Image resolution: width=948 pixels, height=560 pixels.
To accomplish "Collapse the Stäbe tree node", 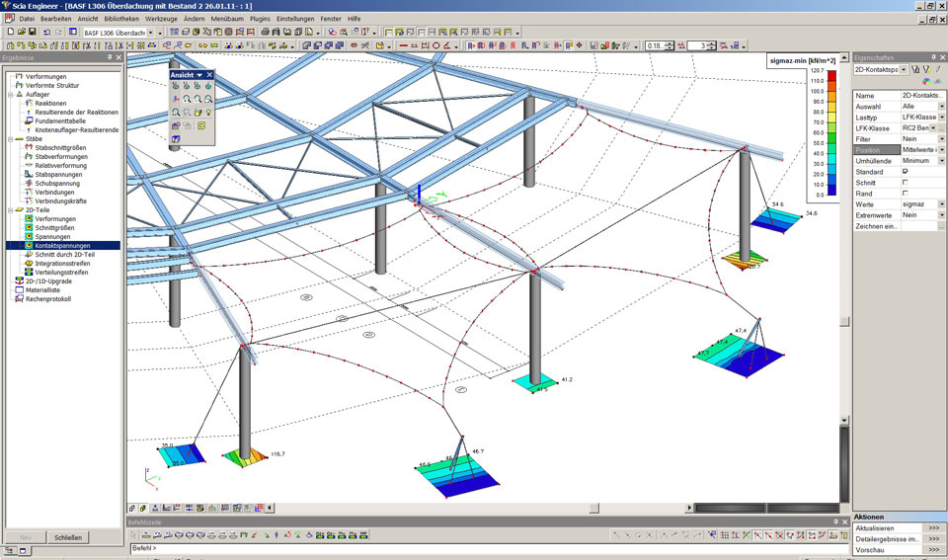I will click(x=11, y=139).
